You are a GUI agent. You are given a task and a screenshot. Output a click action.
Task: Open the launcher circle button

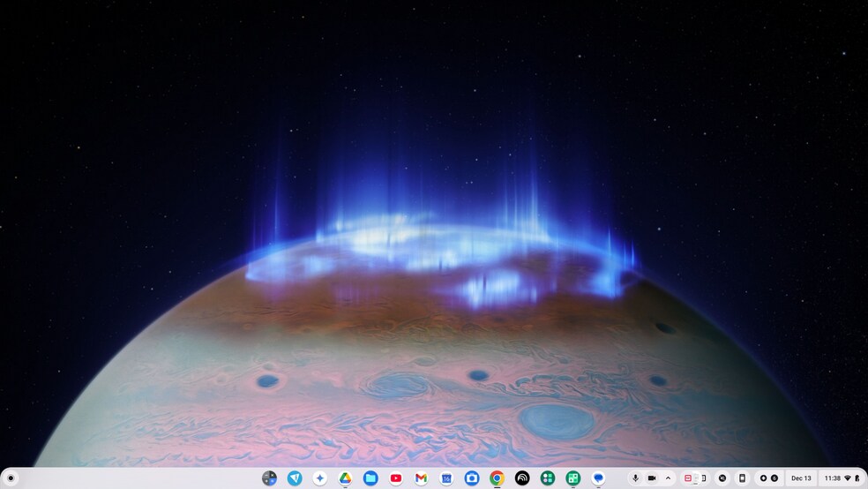[11, 478]
